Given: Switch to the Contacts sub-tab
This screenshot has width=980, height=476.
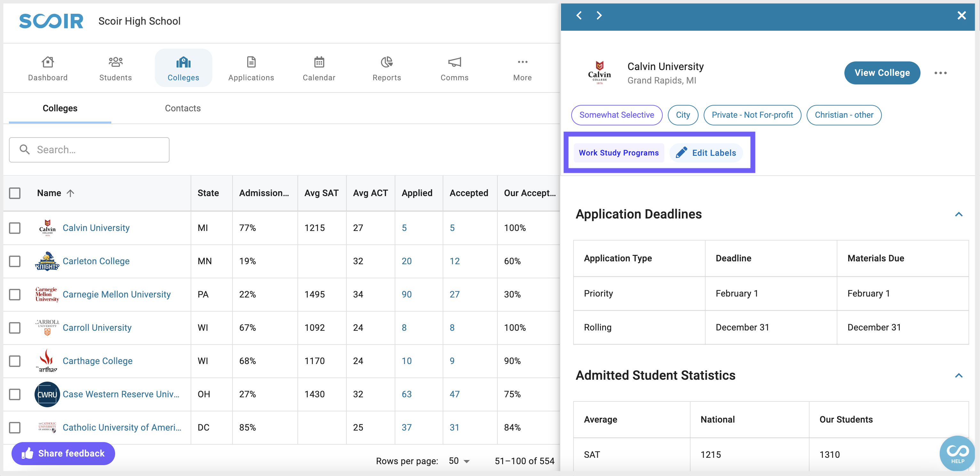Looking at the screenshot, I should pyautogui.click(x=183, y=108).
